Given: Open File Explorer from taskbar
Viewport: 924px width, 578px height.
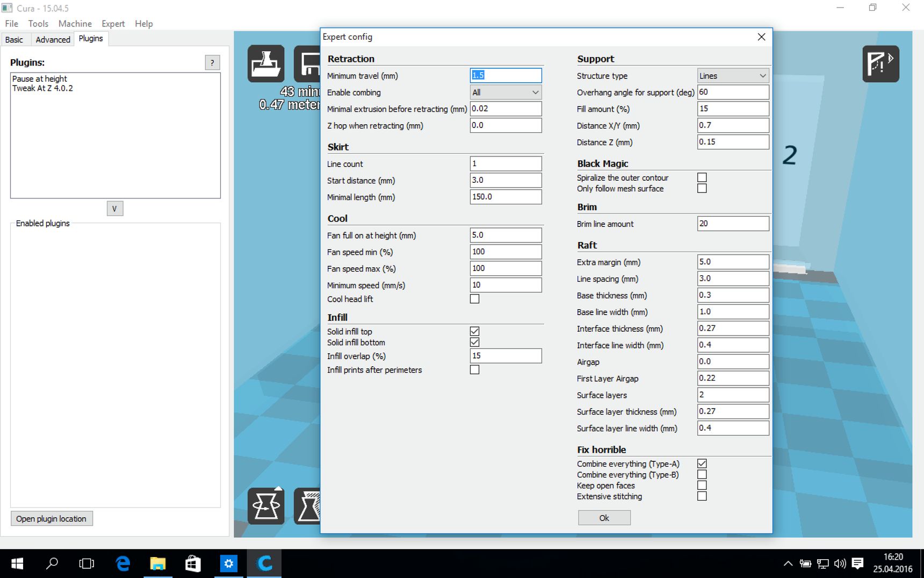Looking at the screenshot, I should coord(158,563).
